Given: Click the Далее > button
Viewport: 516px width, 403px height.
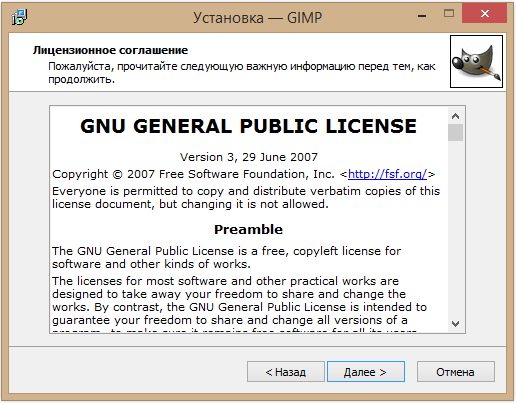Looking at the screenshot, I should (x=366, y=372).
